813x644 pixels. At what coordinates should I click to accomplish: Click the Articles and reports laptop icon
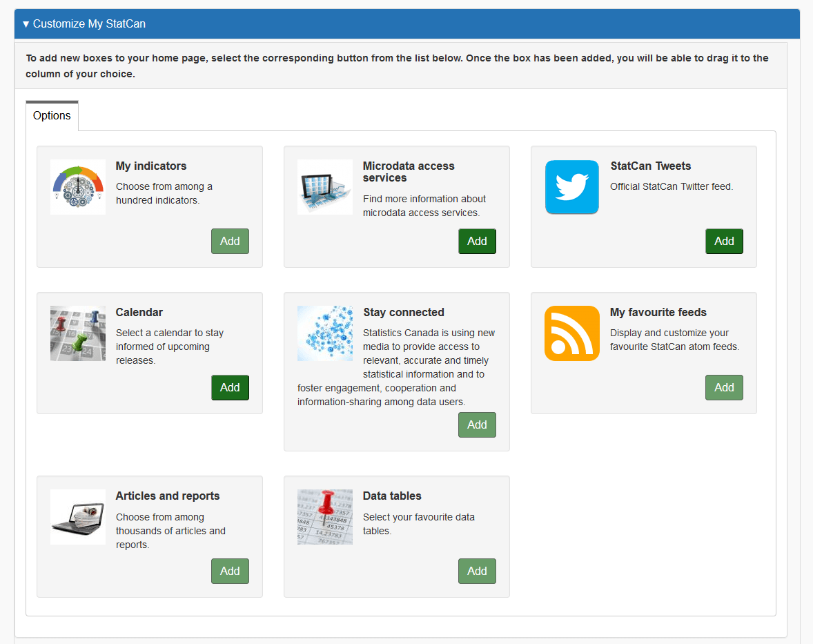tap(78, 517)
